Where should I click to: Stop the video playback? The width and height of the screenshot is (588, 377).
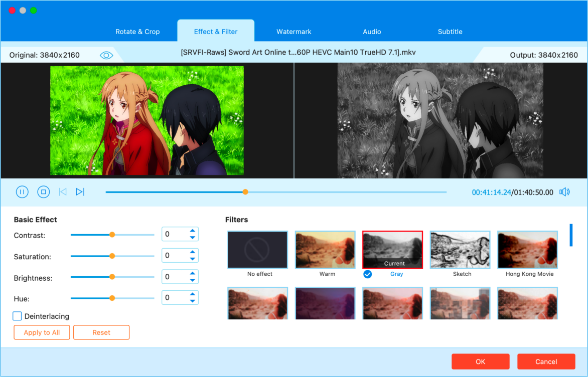click(x=44, y=192)
